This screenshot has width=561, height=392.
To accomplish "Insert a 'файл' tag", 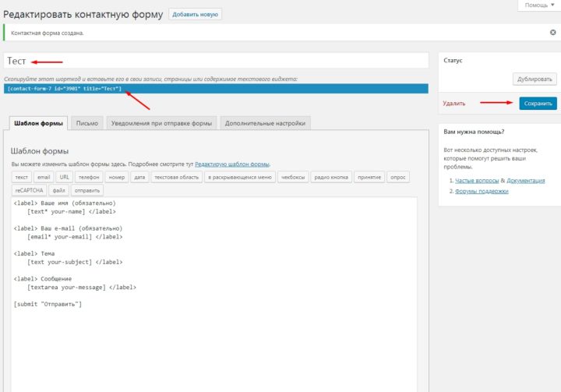I will click(x=58, y=190).
